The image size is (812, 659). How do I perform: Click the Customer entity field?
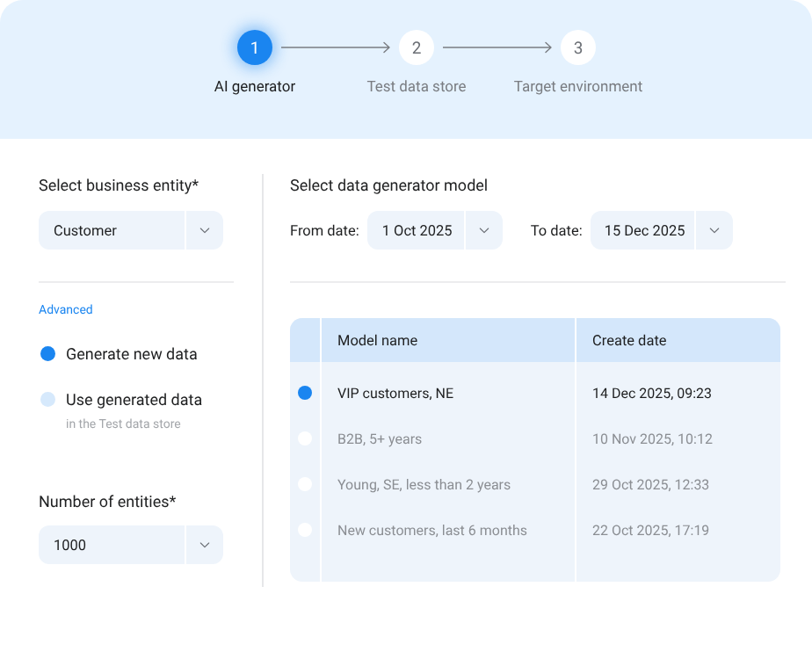(112, 230)
